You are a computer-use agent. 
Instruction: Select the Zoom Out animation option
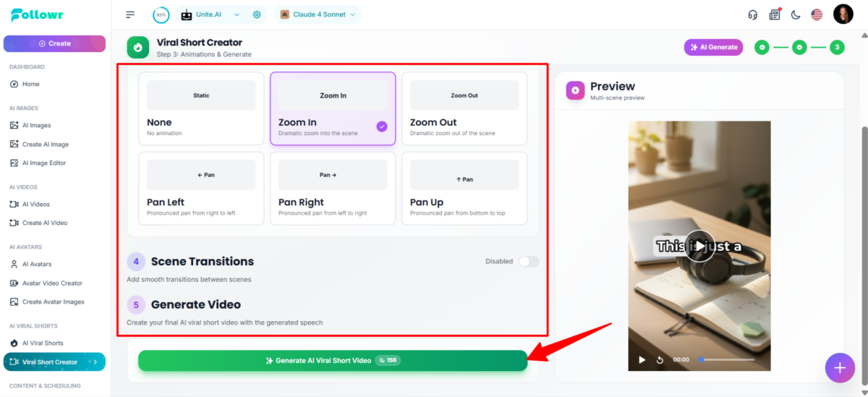[464, 108]
